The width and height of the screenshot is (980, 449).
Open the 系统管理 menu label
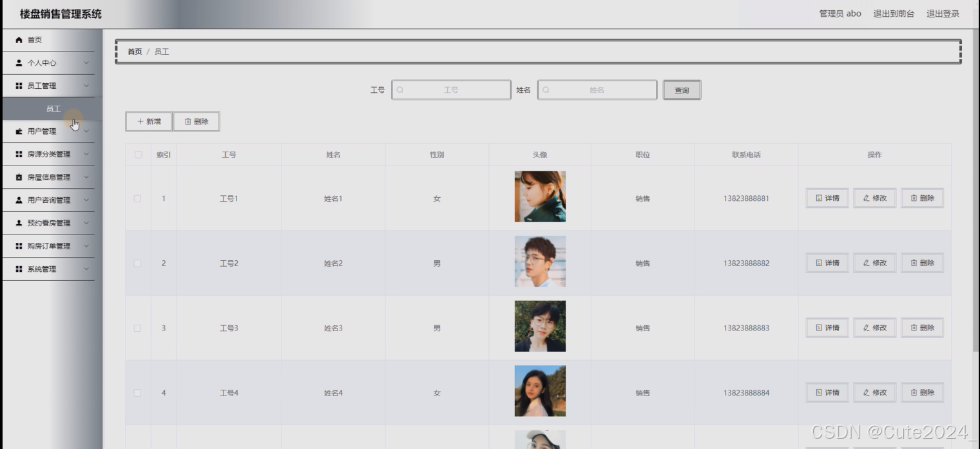tap(42, 269)
